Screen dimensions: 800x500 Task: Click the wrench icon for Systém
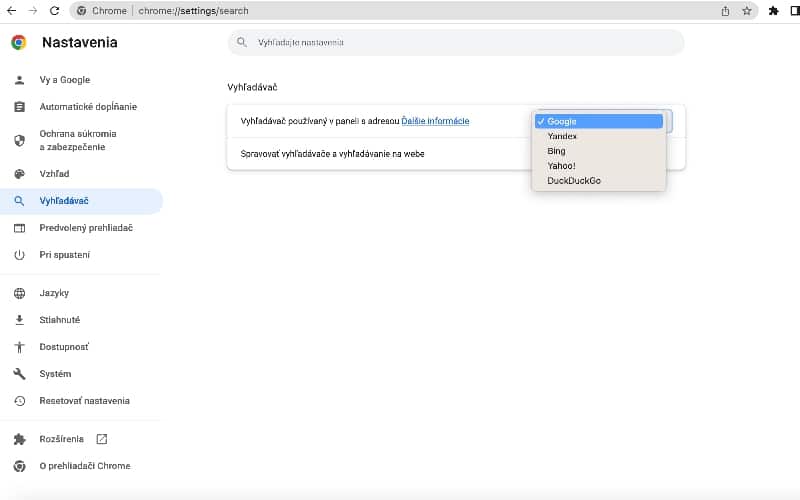(x=19, y=374)
